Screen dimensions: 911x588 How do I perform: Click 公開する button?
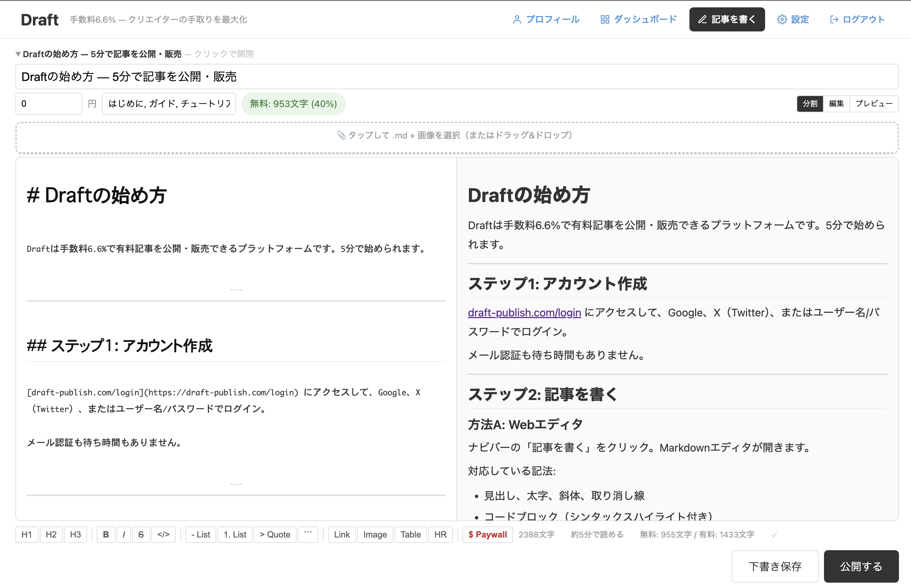[x=861, y=566]
